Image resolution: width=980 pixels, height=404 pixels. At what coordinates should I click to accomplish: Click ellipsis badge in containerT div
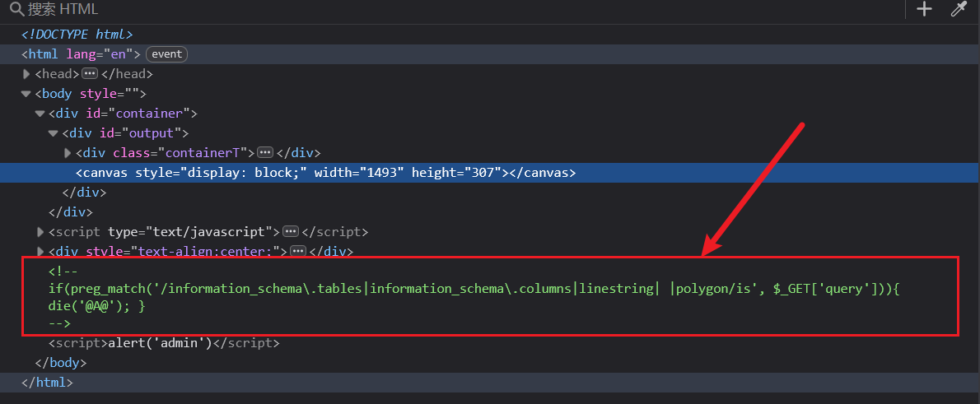[x=266, y=152]
